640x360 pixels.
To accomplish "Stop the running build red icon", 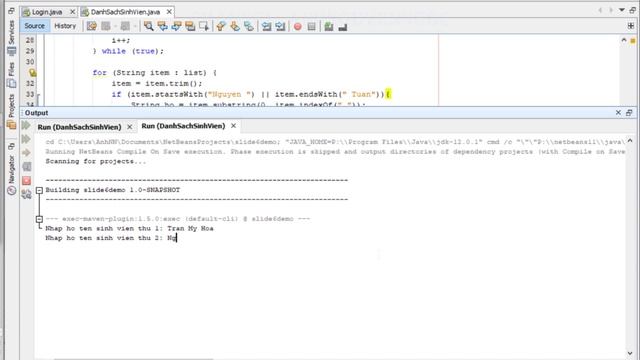I will (x=27, y=180).
